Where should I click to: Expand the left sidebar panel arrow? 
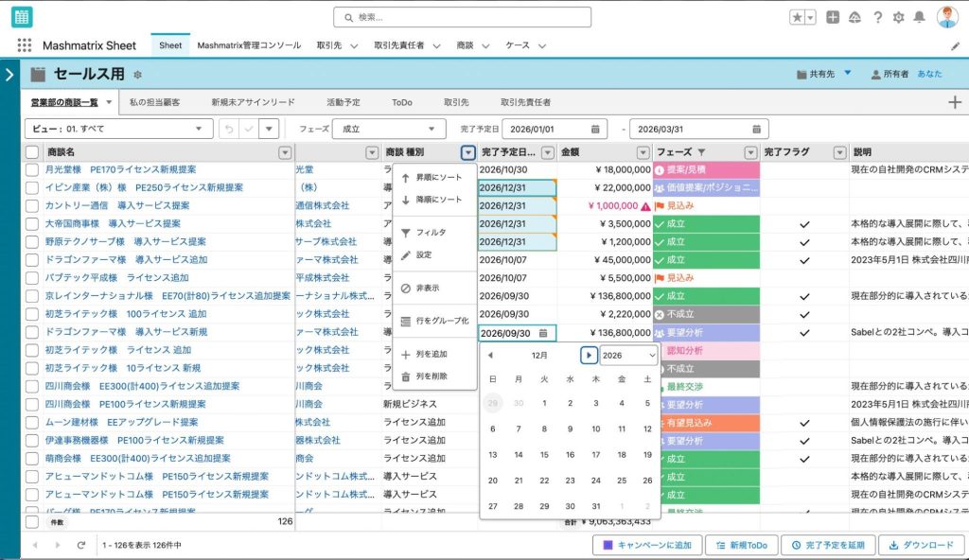[9, 74]
